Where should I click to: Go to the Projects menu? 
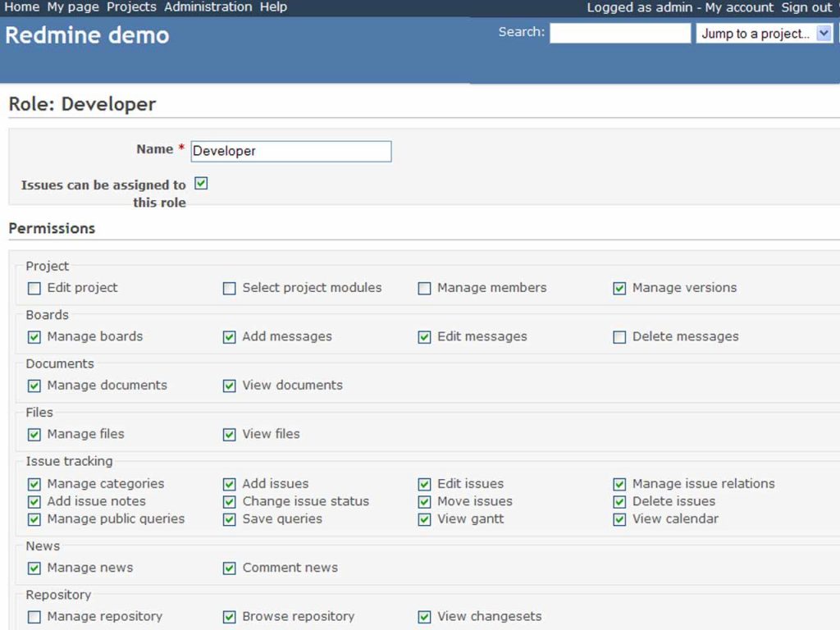130,7
